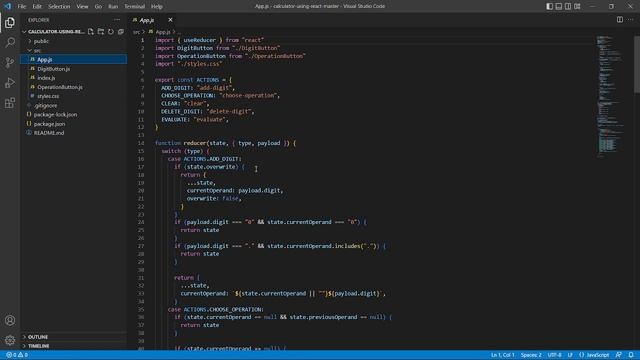
Task: Open Explorer views and more actions menu
Action: click(117, 20)
